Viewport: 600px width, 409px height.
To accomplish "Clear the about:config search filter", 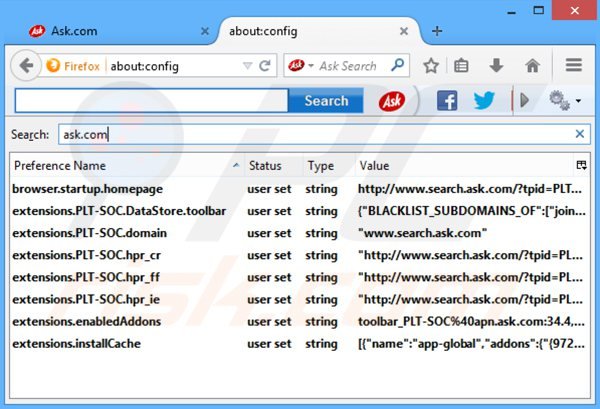I will (579, 133).
